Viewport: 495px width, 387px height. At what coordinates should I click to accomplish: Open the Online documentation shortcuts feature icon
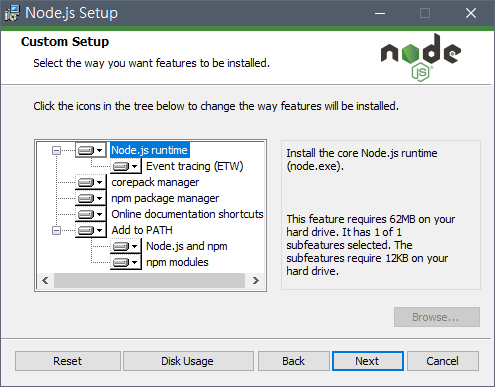(x=90, y=214)
